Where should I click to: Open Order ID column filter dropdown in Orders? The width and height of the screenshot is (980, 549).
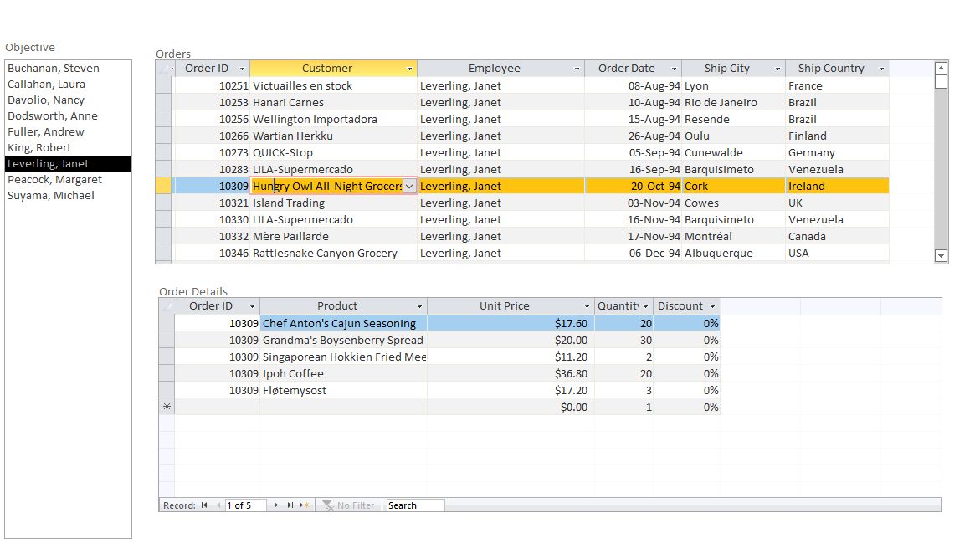[x=242, y=69]
